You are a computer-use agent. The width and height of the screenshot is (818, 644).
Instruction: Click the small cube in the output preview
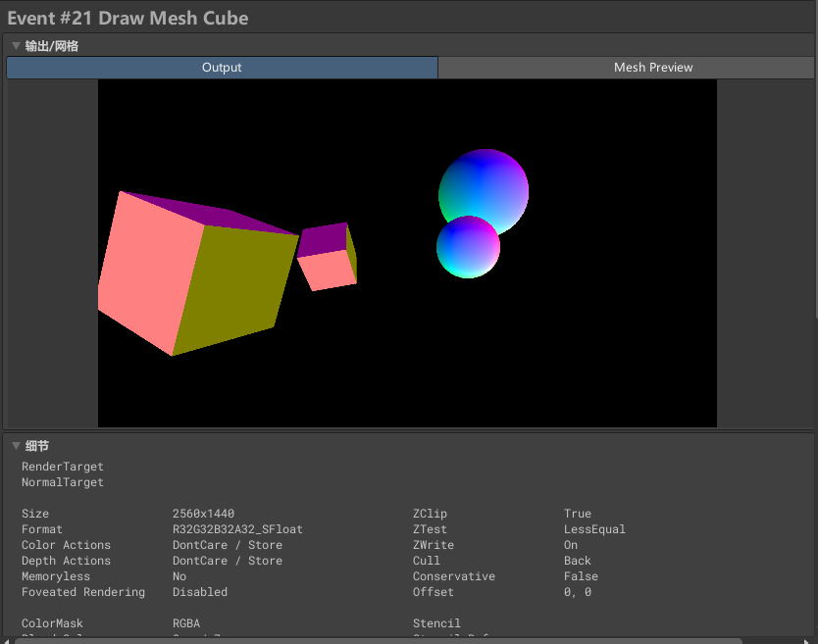(x=328, y=257)
